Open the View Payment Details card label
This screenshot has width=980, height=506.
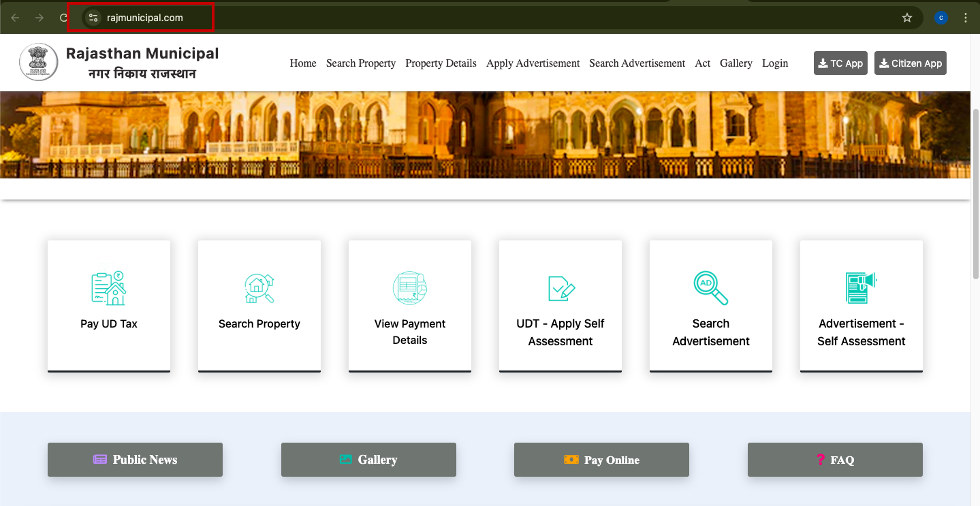click(410, 332)
